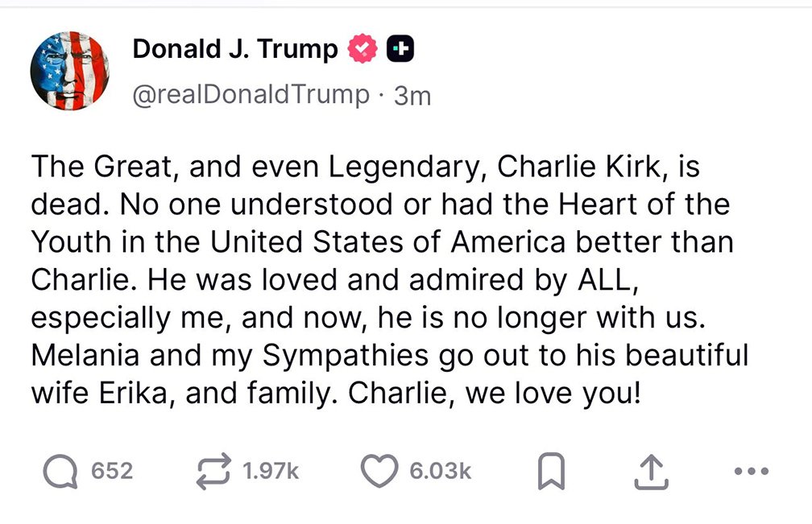Viewport: 812px width, 524px height.
Task: Click "Charlie, we love you!" closing sentence
Action: pyautogui.click(x=496, y=392)
